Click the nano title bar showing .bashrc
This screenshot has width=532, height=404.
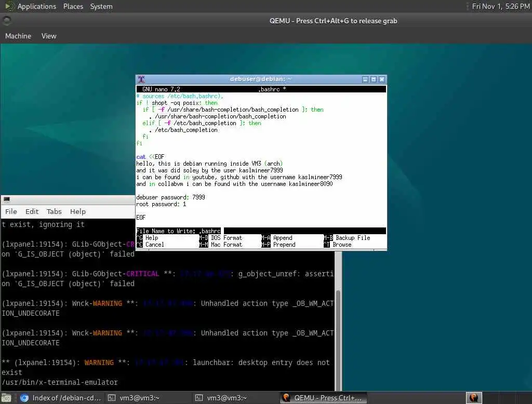261,89
